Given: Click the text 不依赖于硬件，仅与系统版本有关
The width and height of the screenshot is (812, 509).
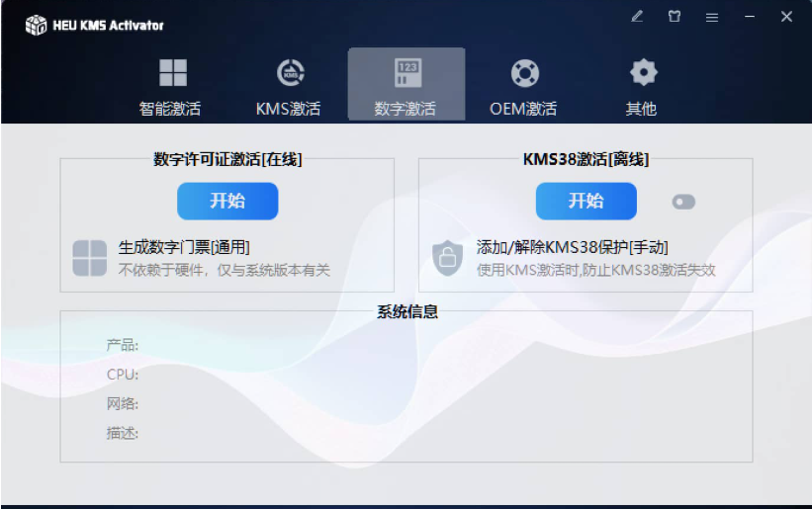Looking at the screenshot, I should (225, 270).
